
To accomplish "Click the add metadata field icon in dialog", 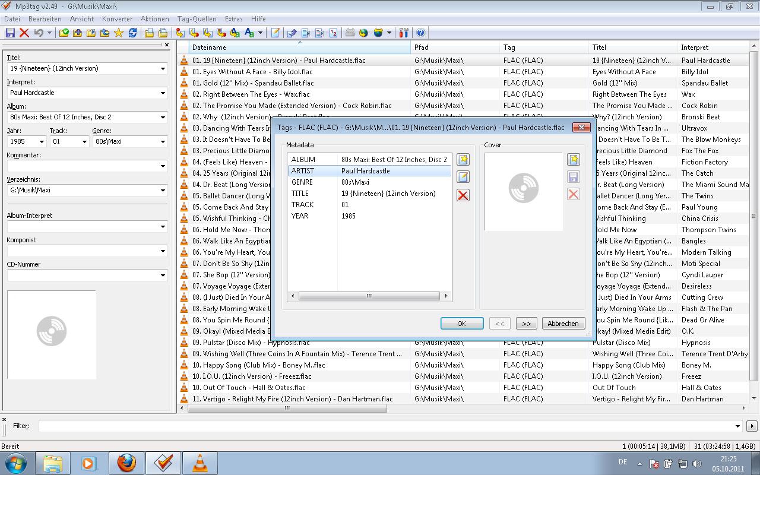I will [463, 160].
